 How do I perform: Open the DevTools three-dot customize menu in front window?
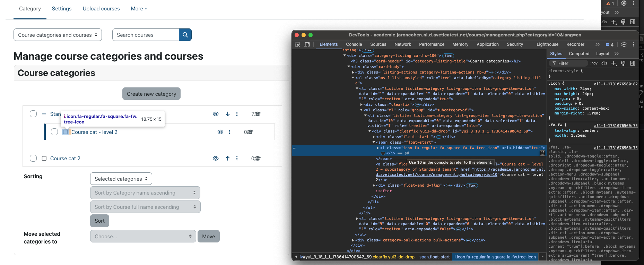click(x=634, y=44)
